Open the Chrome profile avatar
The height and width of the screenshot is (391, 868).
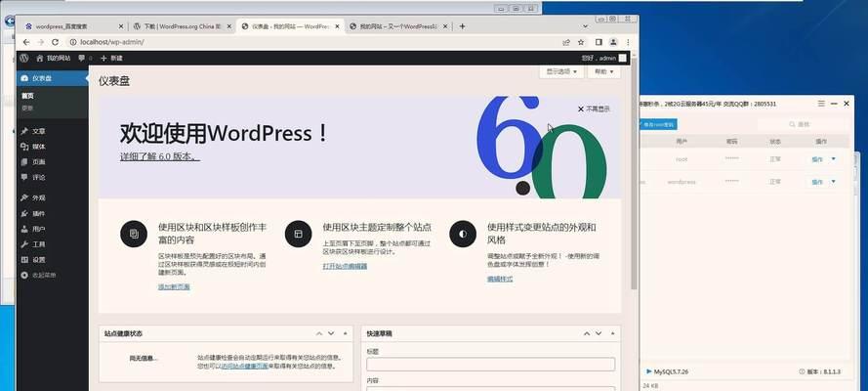coord(613,42)
